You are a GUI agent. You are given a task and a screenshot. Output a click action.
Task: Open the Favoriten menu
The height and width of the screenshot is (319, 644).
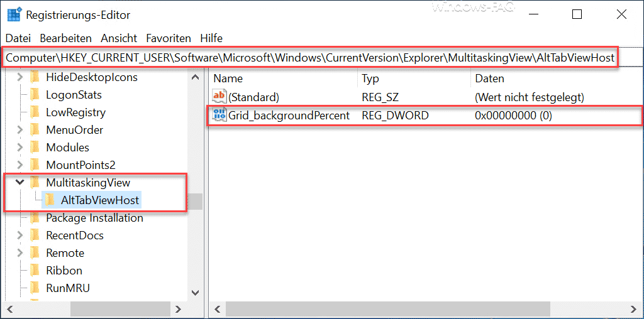tap(169, 38)
